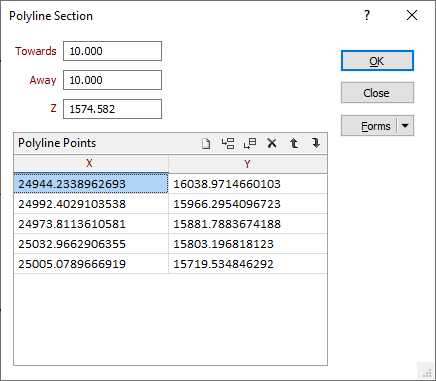The image size is (436, 381).
Task: Move the selected row up with the arrow icon
Action: click(x=294, y=144)
